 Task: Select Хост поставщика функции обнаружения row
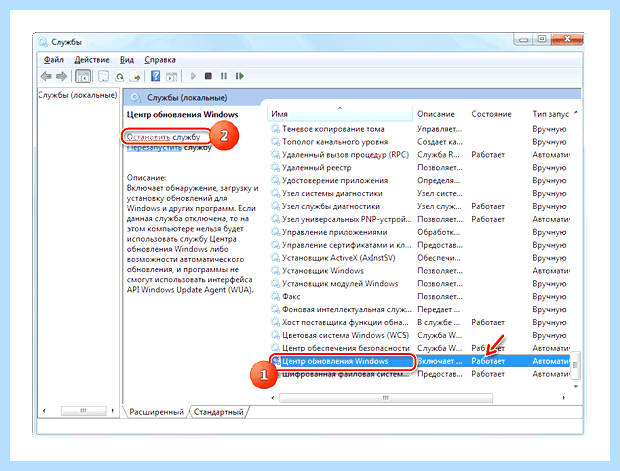[420, 322]
